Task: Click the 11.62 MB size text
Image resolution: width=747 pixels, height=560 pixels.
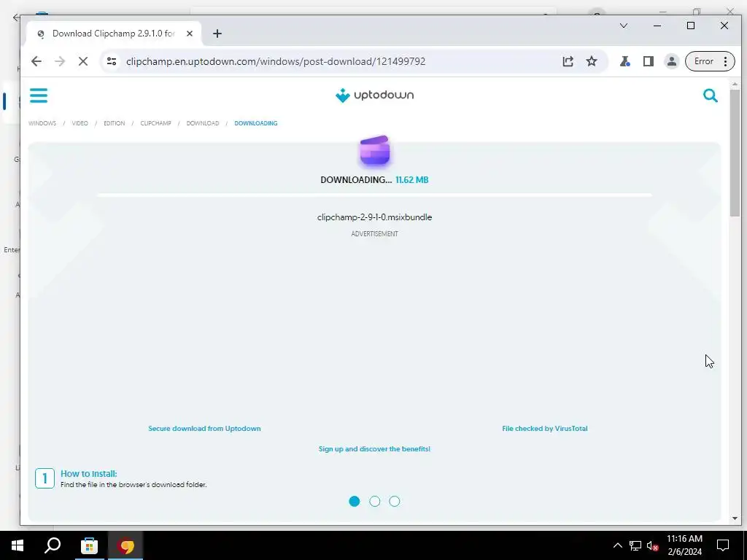Action: click(412, 180)
